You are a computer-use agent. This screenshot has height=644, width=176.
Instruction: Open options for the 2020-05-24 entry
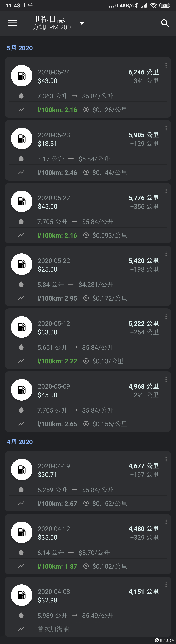(x=166, y=65)
